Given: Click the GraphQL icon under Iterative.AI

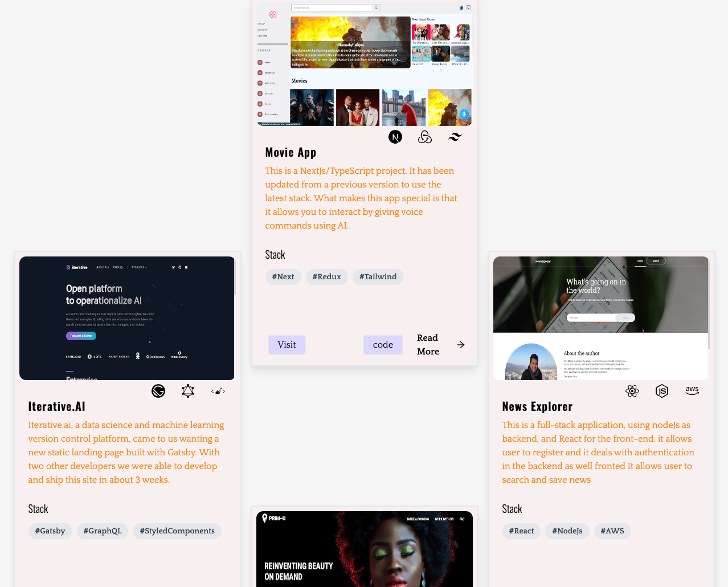Looking at the screenshot, I should pyautogui.click(x=188, y=391).
